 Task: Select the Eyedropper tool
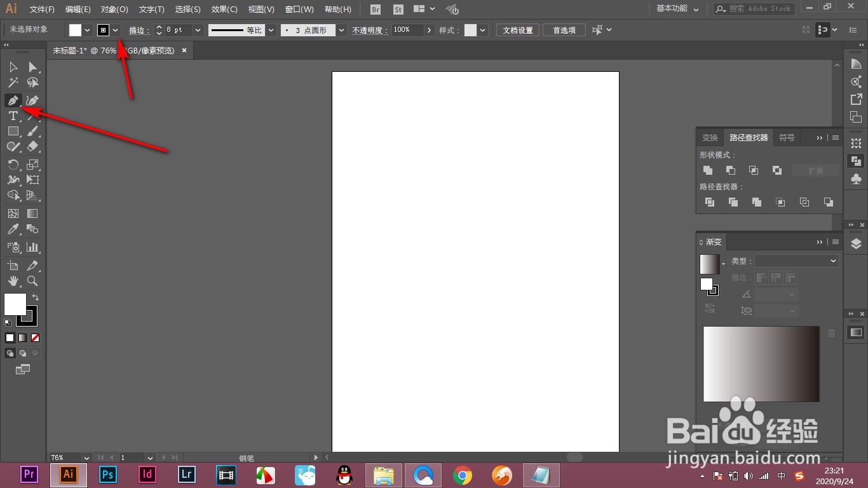pos(13,229)
